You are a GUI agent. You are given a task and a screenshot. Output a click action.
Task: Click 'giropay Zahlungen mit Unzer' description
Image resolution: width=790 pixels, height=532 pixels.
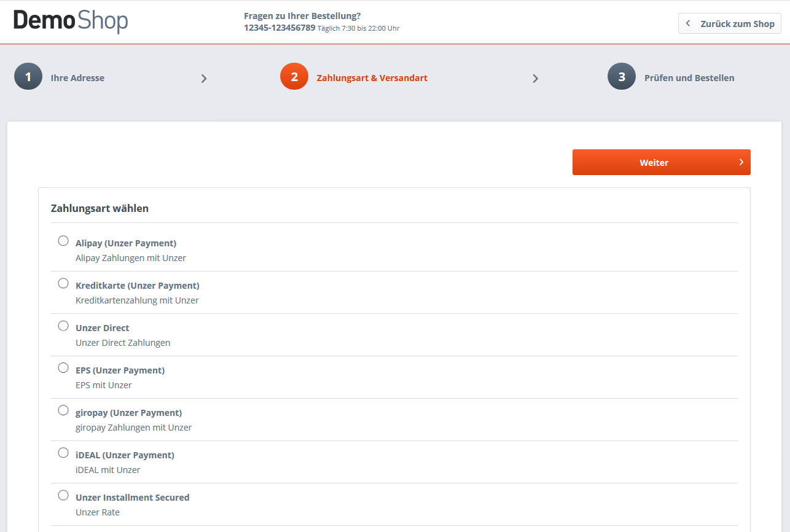[x=134, y=428]
